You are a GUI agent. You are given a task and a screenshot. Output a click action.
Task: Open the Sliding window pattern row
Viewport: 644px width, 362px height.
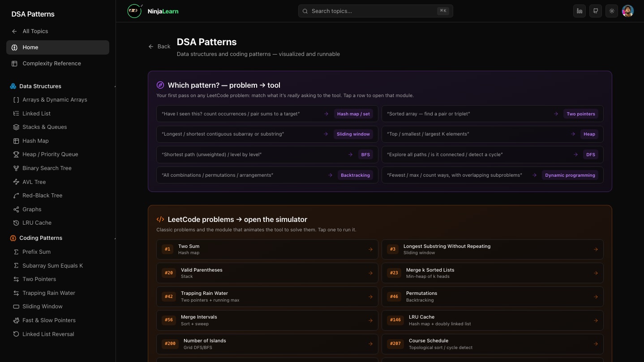[x=267, y=134]
